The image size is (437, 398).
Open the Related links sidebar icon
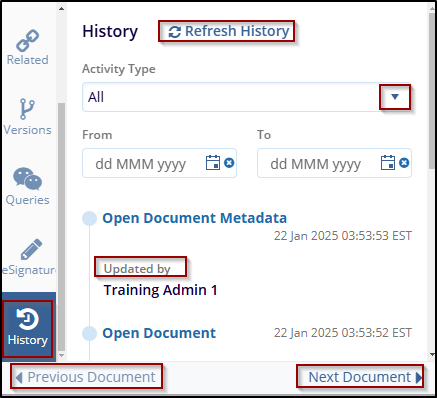[28, 41]
